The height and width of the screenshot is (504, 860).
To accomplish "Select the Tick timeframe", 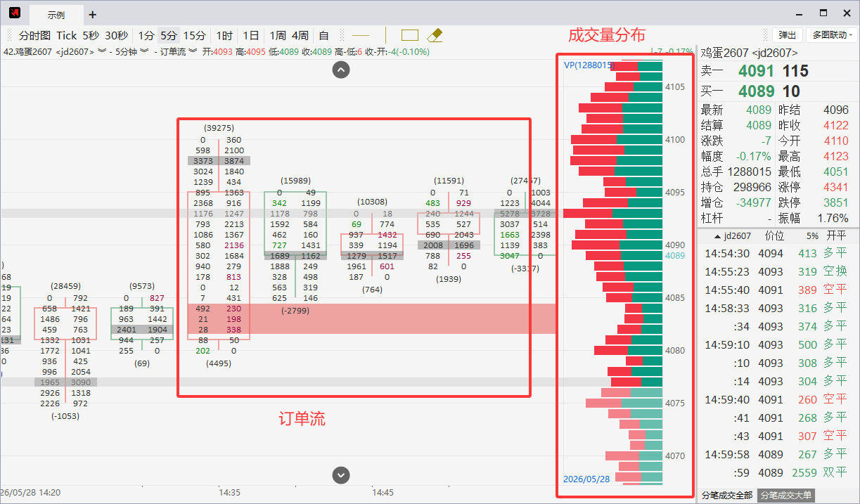I will (x=67, y=35).
